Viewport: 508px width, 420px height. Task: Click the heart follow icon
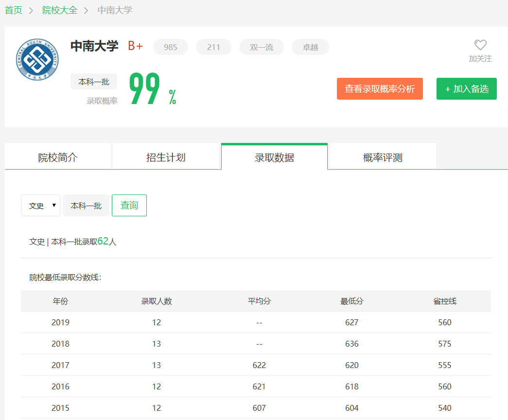point(480,45)
